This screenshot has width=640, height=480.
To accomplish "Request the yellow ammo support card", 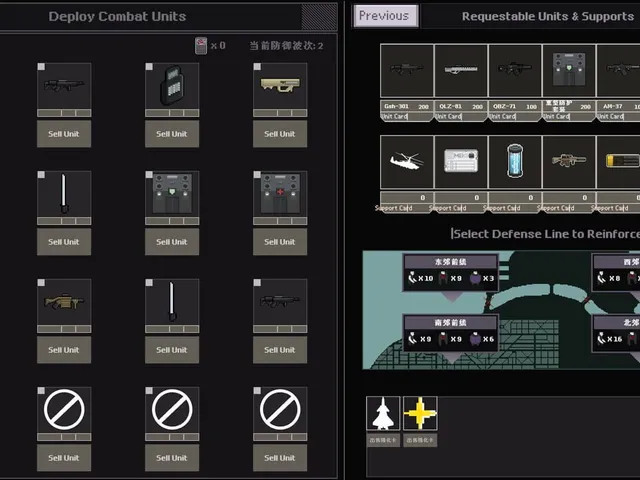I will 618,162.
